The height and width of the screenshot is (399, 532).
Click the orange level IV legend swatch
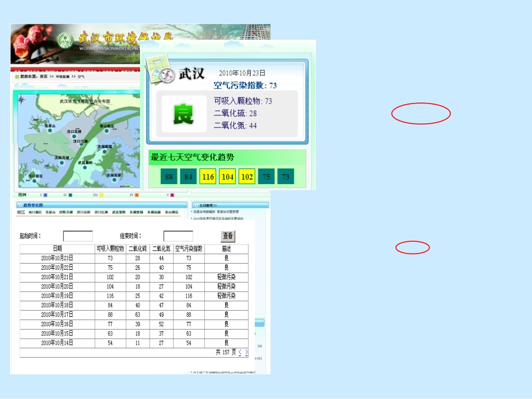click(x=137, y=195)
